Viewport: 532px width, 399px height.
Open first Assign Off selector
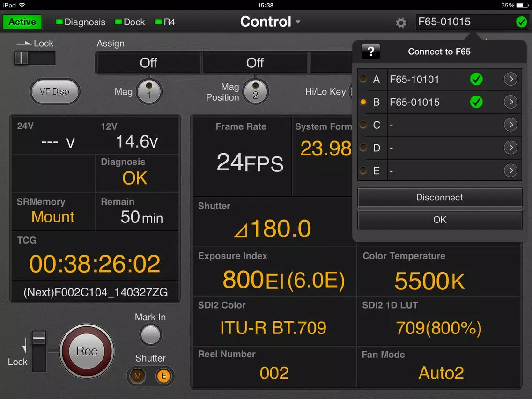tap(148, 63)
